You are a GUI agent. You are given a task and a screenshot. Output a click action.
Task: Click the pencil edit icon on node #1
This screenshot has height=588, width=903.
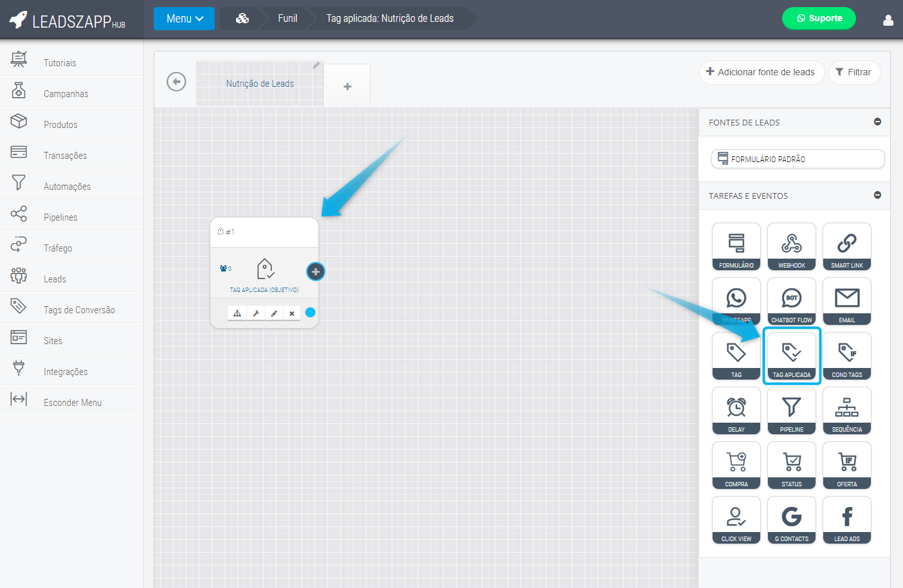point(273,313)
